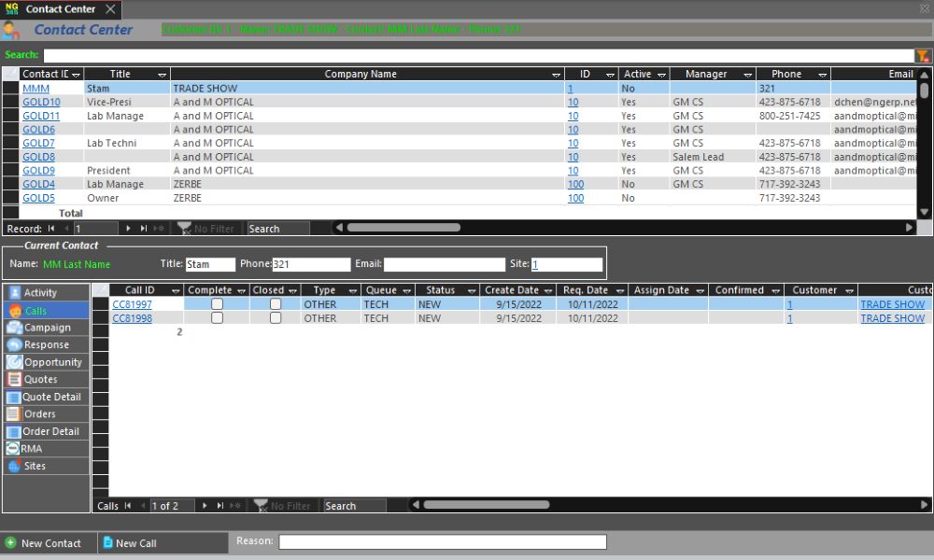The image size is (934, 560).
Task: Switch to the Contact Center tab
Action: coord(60,9)
